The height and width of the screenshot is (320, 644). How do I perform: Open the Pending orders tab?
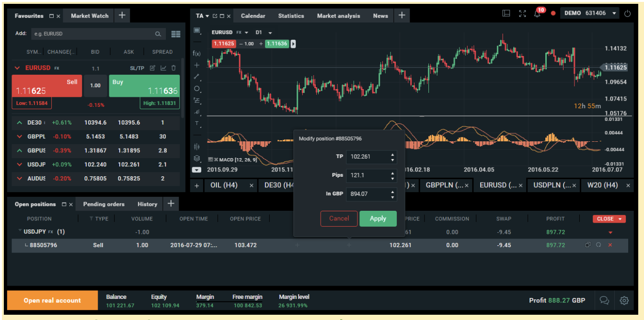coord(103,204)
